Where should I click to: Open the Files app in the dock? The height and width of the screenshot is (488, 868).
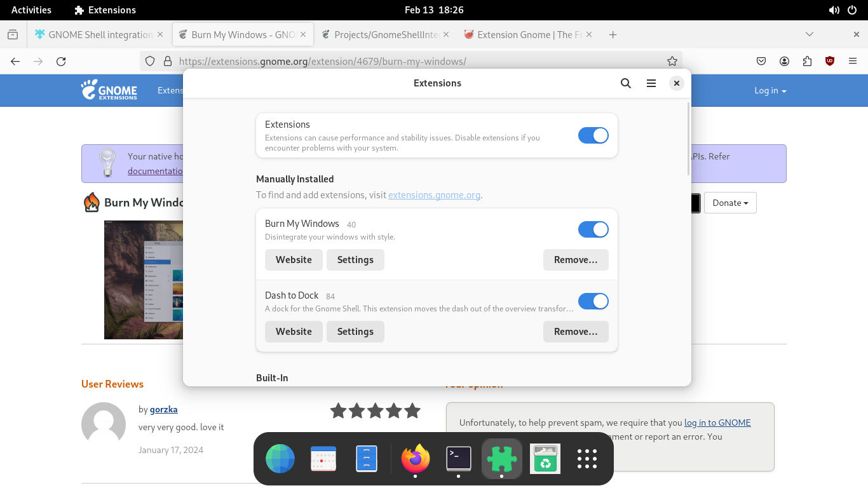[x=367, y=458]
